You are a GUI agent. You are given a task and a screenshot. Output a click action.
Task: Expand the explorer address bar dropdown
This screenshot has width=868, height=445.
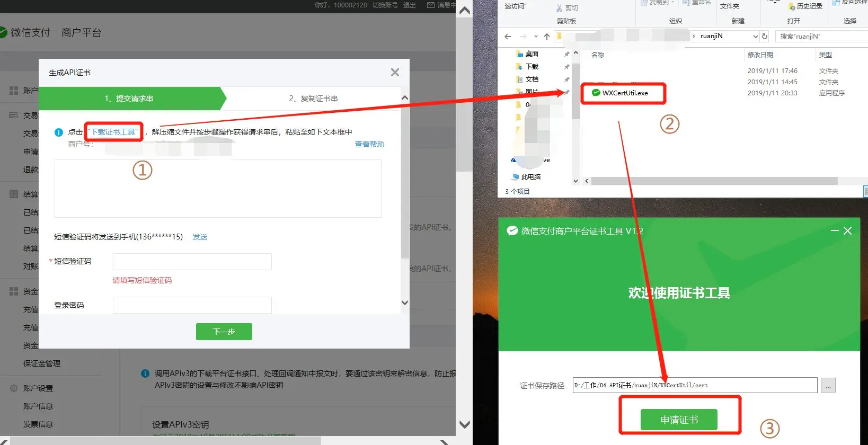coord(755,37)
